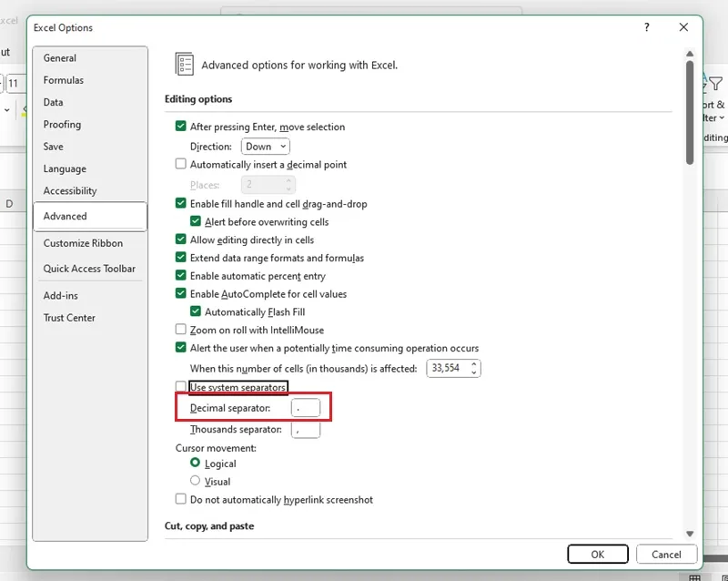
Task: Toggle Enable fill handle and cell drag-and-drop
Action: click(180, 203)
